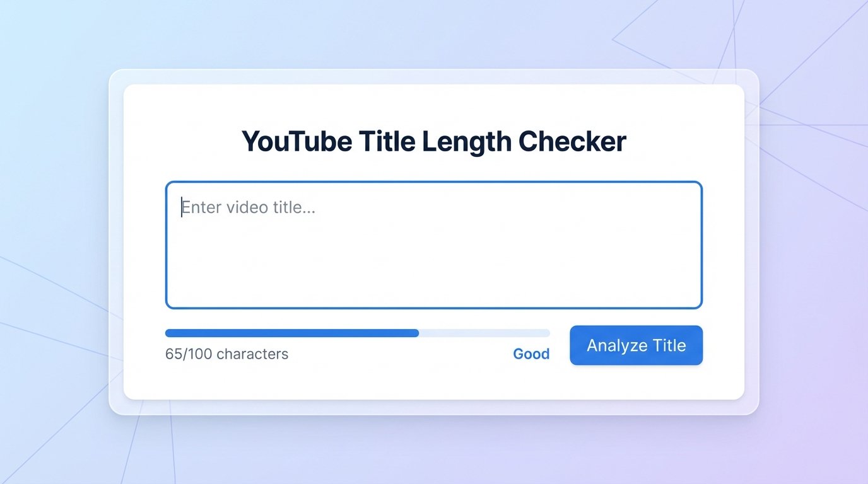Click the unfilled light portion of the progress bar
868x484 pixels.
point(484,333)
